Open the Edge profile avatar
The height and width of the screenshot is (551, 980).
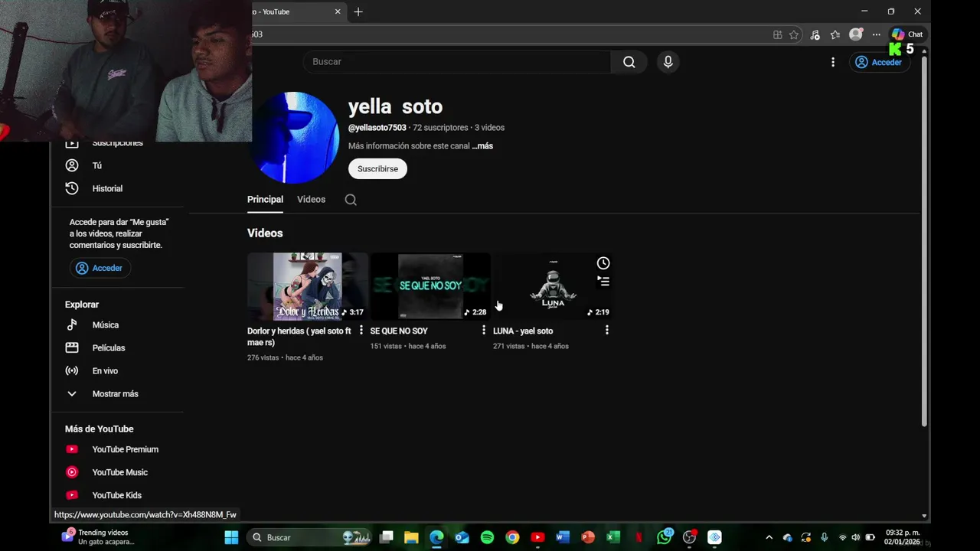[x=856, y=34]
